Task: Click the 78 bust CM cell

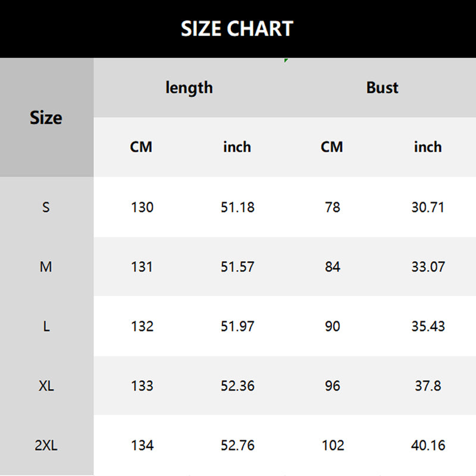Action: point(333,207)
